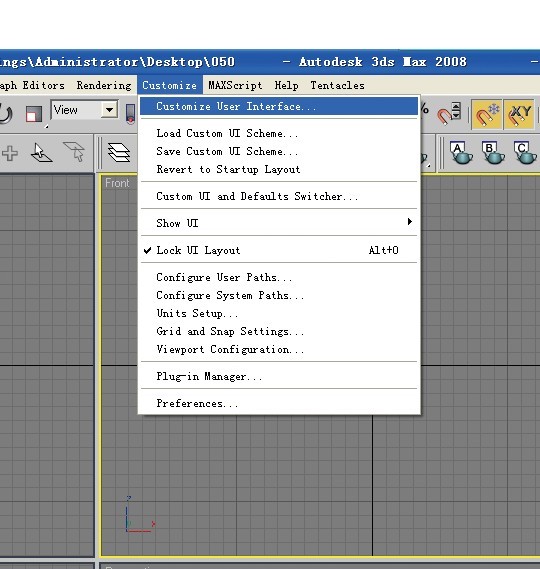Image resolution: width=540 pixels, height=569 pixels.
Task: Open the Tentacles menu
Action: pos(337,85)
